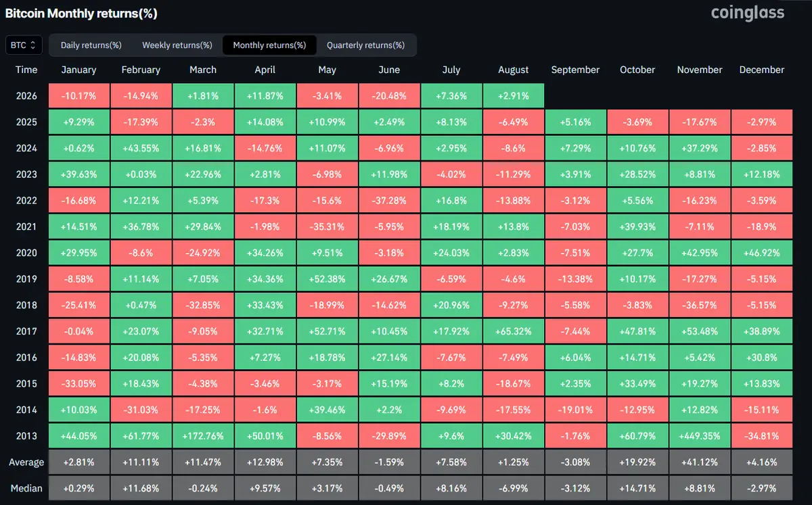The height and width of the screenshot is (505, 812).
Task: Click the coinglass logo
Action: coord(748,13)
